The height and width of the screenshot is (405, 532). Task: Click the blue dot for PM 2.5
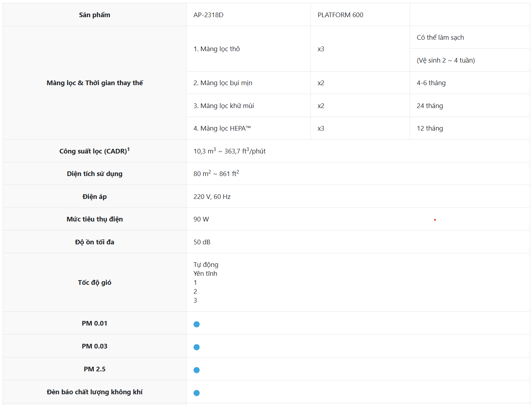pos(196,370)
